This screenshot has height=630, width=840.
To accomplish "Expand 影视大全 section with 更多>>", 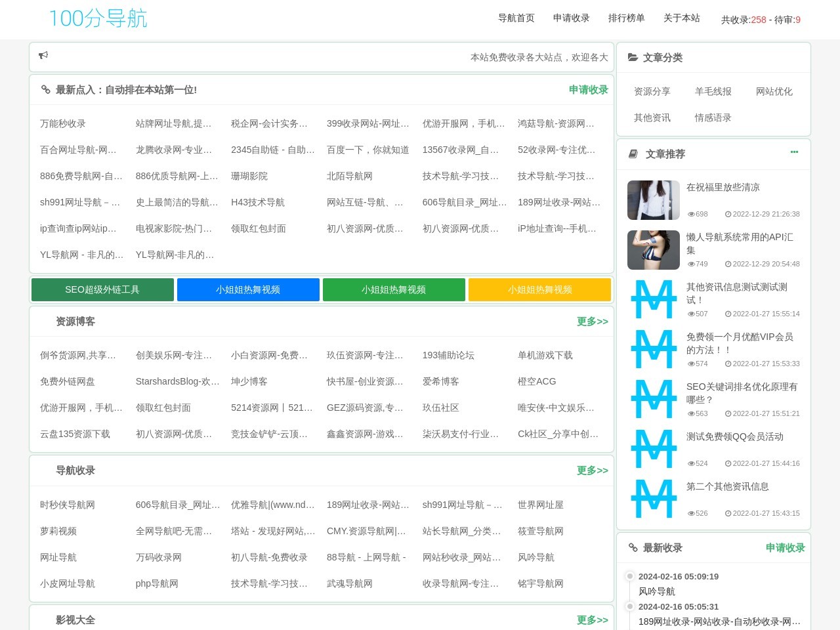I will tap(592, 620).
